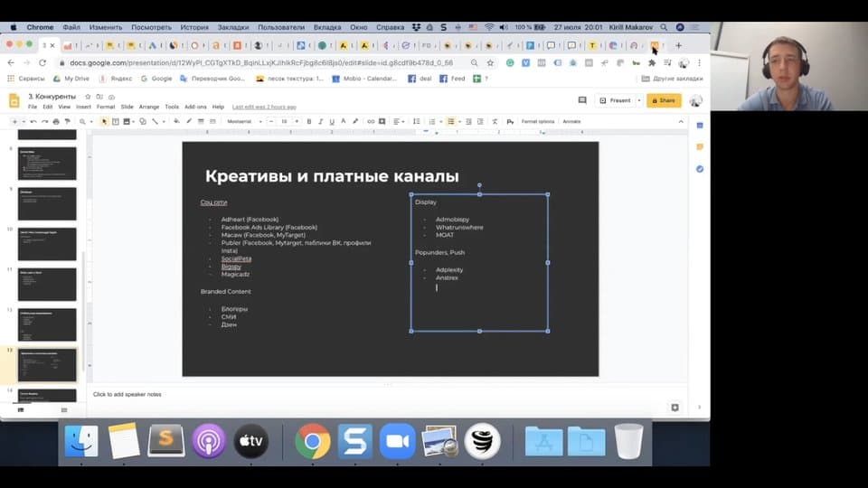868x488 pixels.
Task: Collapse the toolbar with the chevron
Action: [x=681, y=122]
